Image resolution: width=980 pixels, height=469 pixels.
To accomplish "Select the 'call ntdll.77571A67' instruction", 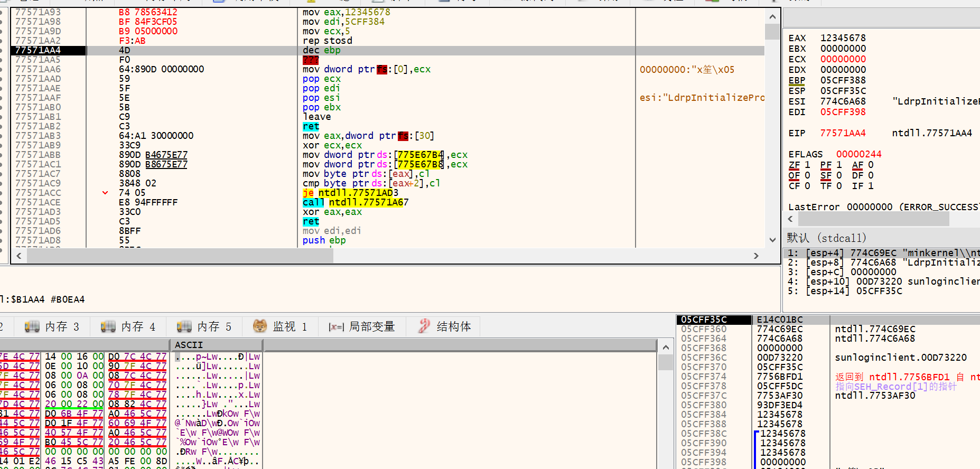I will pos(356,202).
